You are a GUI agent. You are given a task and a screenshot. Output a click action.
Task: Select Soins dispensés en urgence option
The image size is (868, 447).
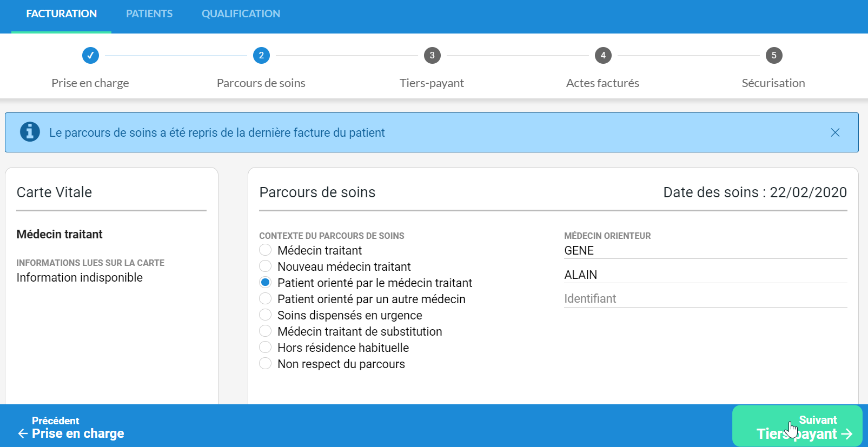pyautogui.click(x=266, y=315)
